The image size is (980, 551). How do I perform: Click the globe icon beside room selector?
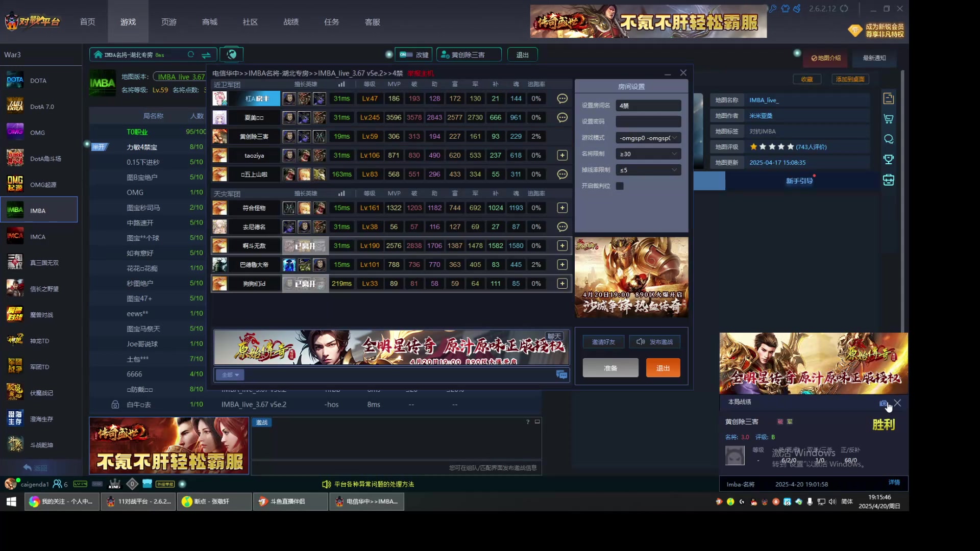coord(232,55)
